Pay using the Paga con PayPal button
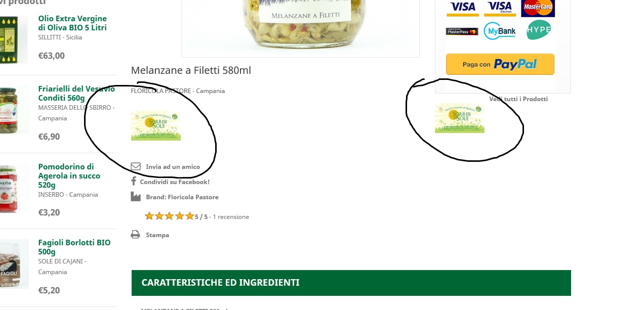The height and width of the screenshot is (310, 644). (500, 64)
